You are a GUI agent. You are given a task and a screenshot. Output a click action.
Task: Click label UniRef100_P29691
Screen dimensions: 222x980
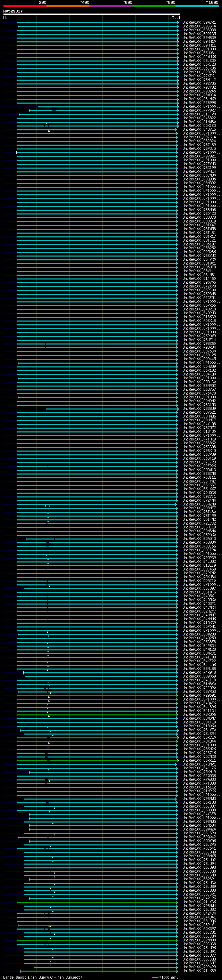[x=199, y=695]
